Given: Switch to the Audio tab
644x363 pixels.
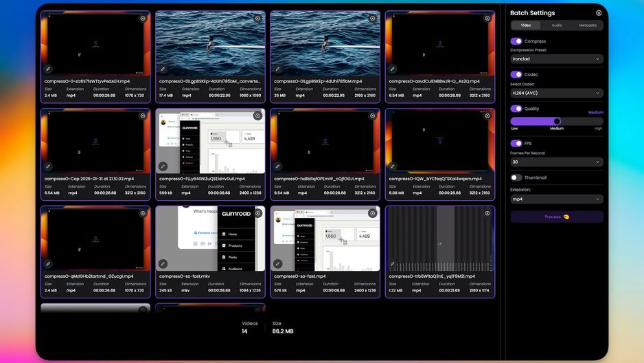Looking at the screenshot, I should click(x=557, y=25).
